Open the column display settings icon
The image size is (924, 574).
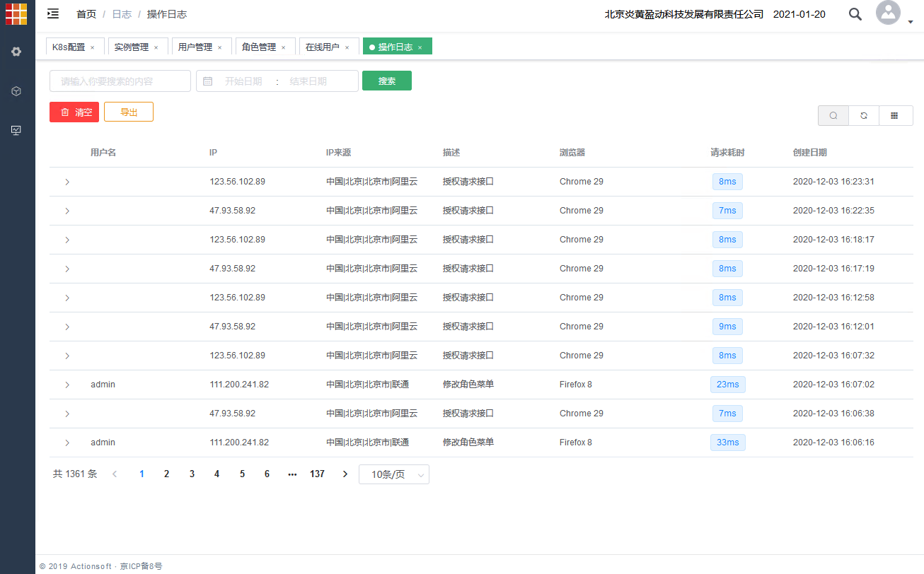point(895,115)
